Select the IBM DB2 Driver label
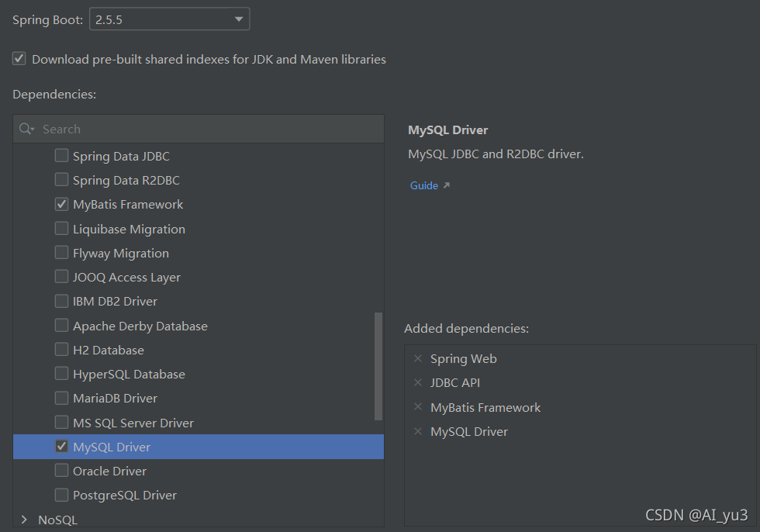The image size is (760, 532). [115, 302]
